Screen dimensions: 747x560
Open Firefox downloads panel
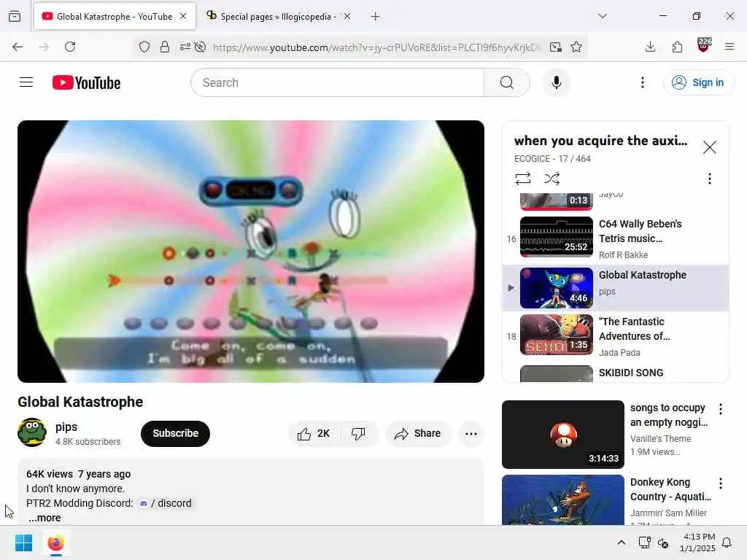650,47
